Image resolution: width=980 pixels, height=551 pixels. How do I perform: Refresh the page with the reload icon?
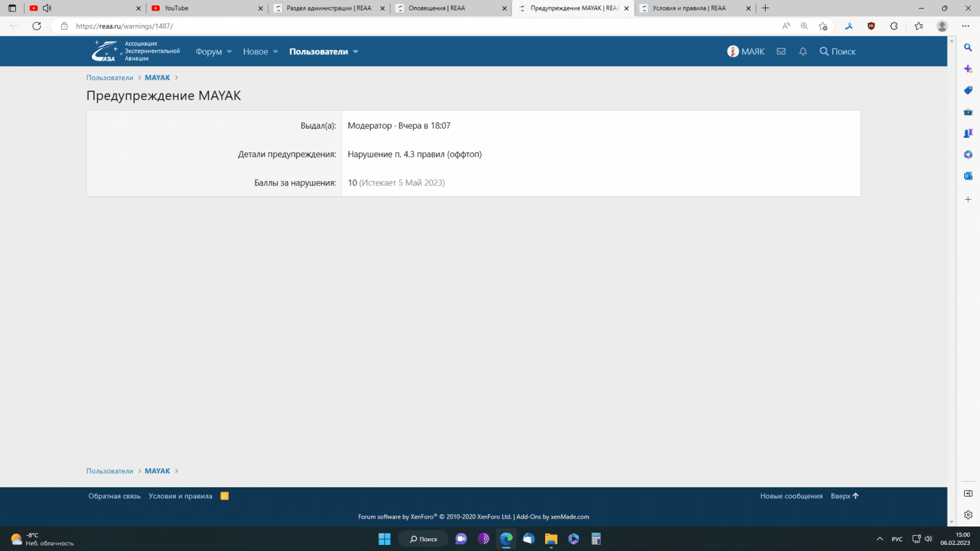click(x=37, y=26)
